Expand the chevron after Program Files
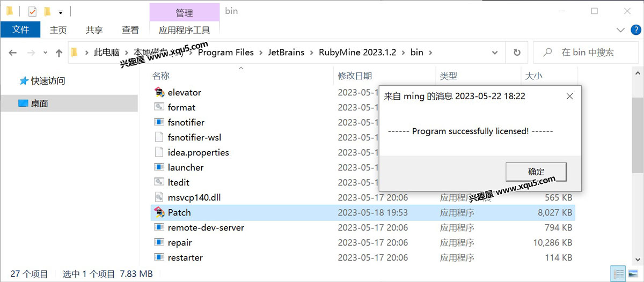644x282 pixels. [x=261, y=53]
